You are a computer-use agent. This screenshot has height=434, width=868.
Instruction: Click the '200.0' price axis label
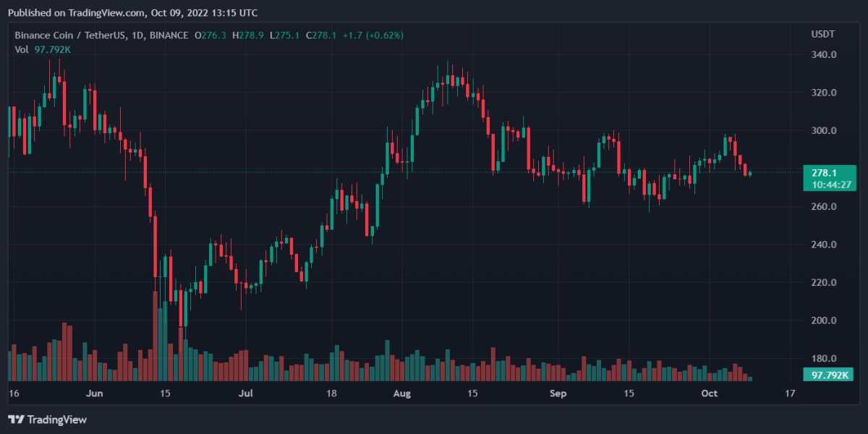click(x=824, y=320)
